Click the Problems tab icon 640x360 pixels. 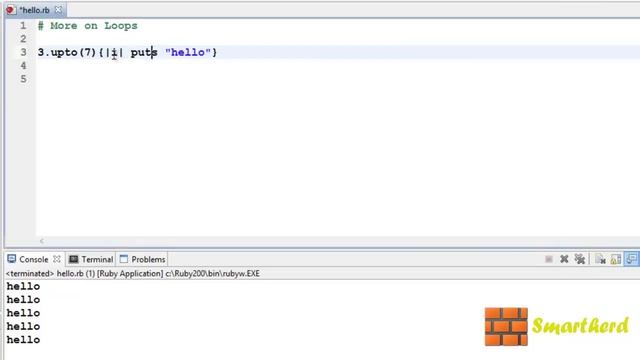[124, 259]
